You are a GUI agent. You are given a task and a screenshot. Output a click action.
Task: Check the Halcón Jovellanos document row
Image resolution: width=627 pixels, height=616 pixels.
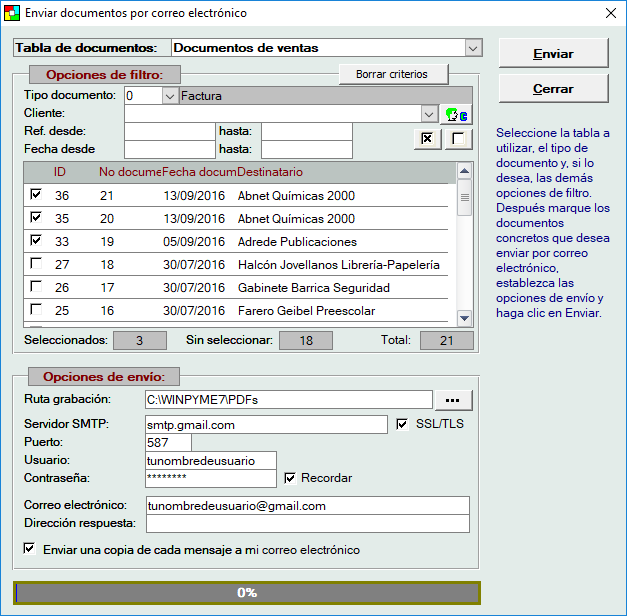pyautogui.click(x=37, y=264)
